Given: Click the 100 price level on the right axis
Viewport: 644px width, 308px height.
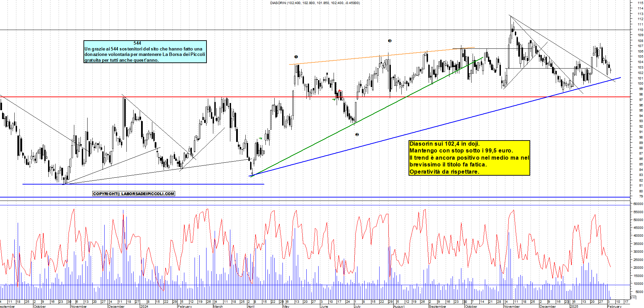Looking at the screenshot, I should click(x=640, y=84).
